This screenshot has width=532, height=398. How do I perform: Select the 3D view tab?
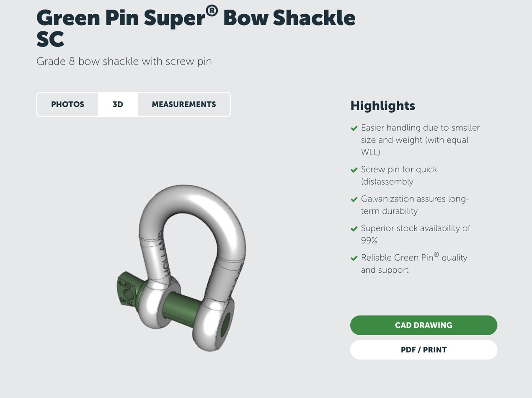click(x=117, y=104)
